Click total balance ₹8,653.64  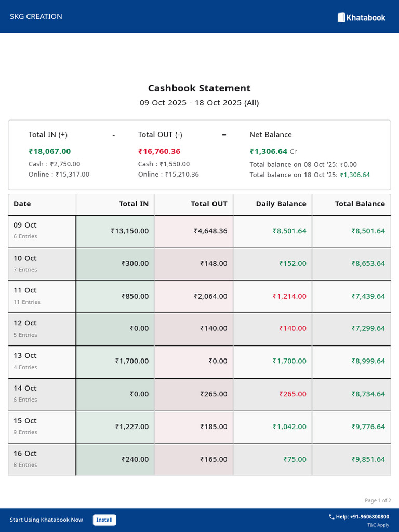(x=368, y=263)
